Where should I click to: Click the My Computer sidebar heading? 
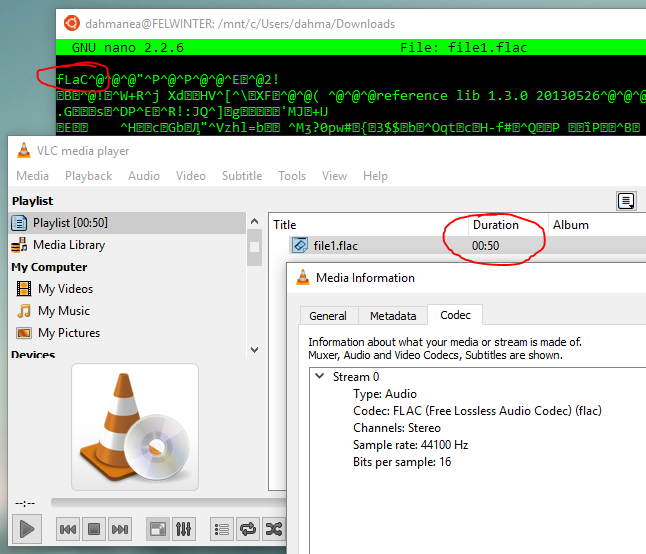(x=49, y=267)
